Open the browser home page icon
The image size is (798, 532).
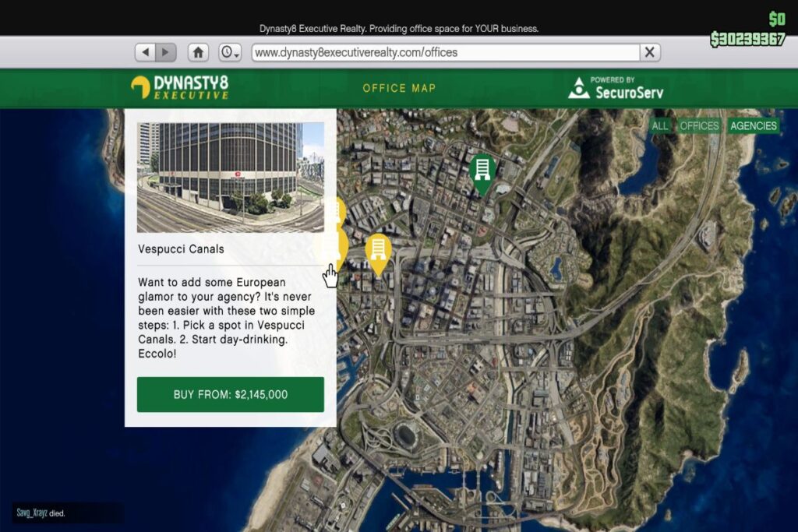198,52
